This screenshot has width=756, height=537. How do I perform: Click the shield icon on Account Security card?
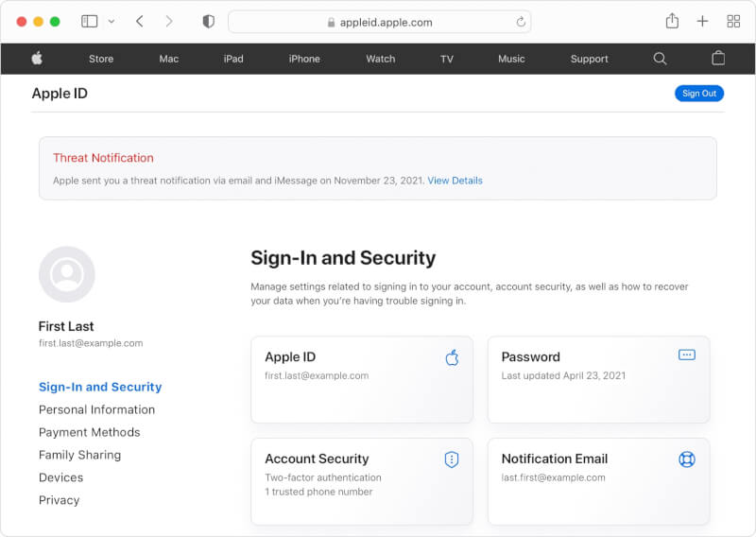point(452,459)
